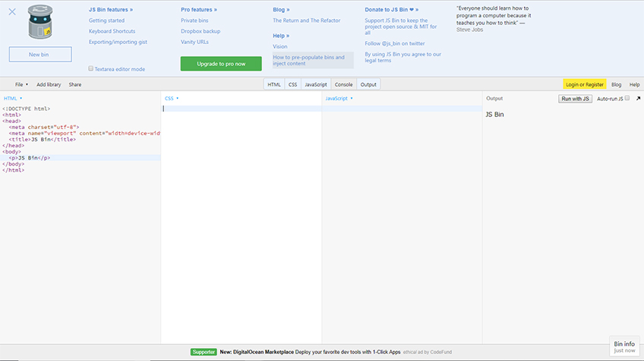Close the JS Bin info header

12,11
